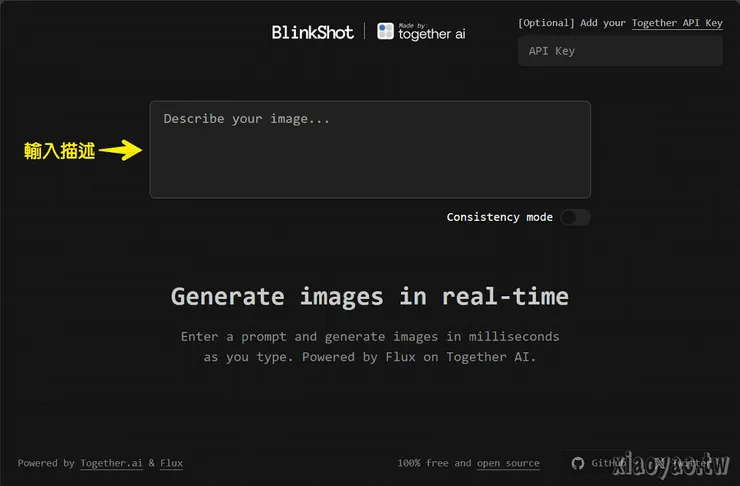Click the Consistency mode label
The height and width of the screenshot is (486, 740).
pos(499,217)
